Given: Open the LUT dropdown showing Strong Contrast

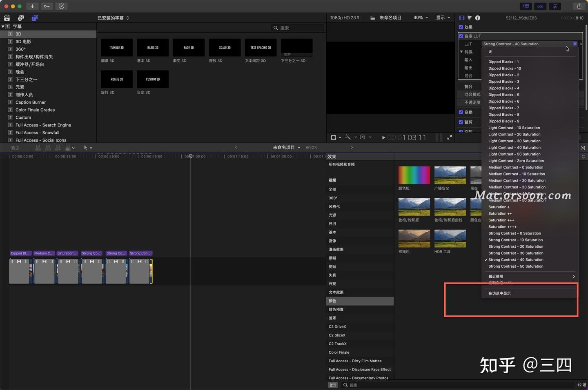Looking at the screenshot, I should tap(529, 44).
